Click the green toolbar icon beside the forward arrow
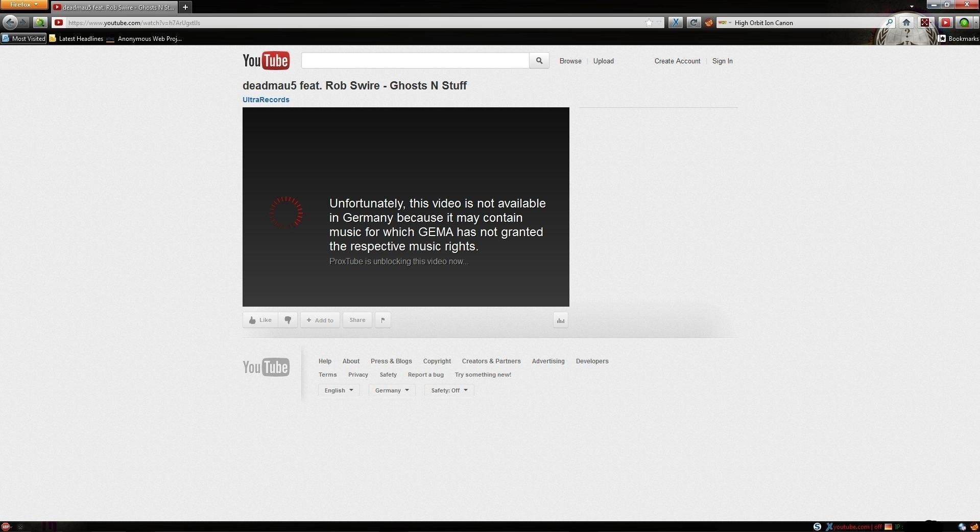Viewport: 980px width, 532px height. point(40,22)
